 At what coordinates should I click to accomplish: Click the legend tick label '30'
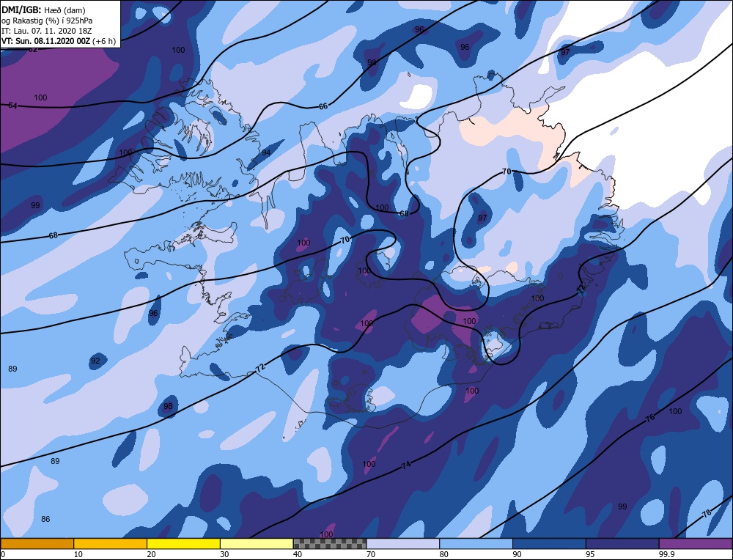point(224,554)
